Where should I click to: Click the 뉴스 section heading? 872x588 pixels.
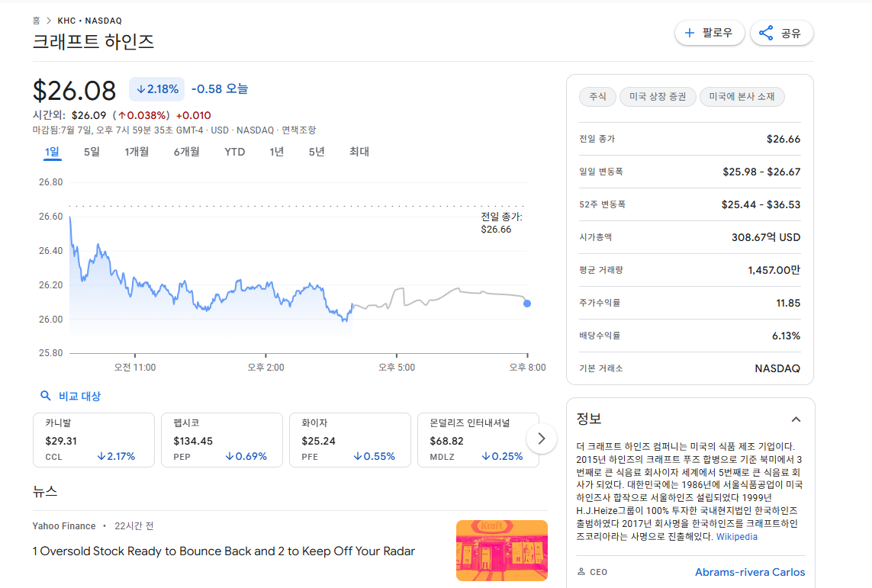coord(45,491)
